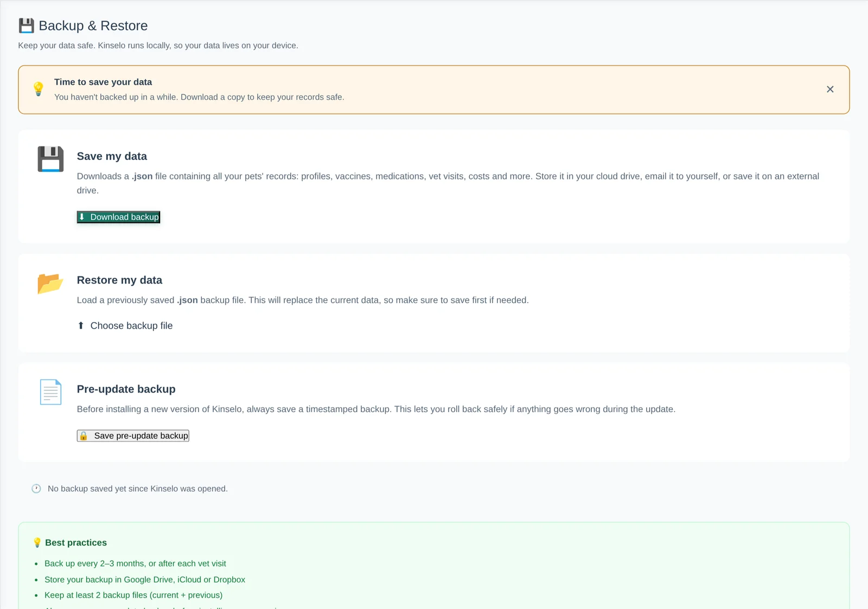Screen dimensions: 868x609
Task: Click the large floppy disk Save my data icon
Action: [50, 159]
